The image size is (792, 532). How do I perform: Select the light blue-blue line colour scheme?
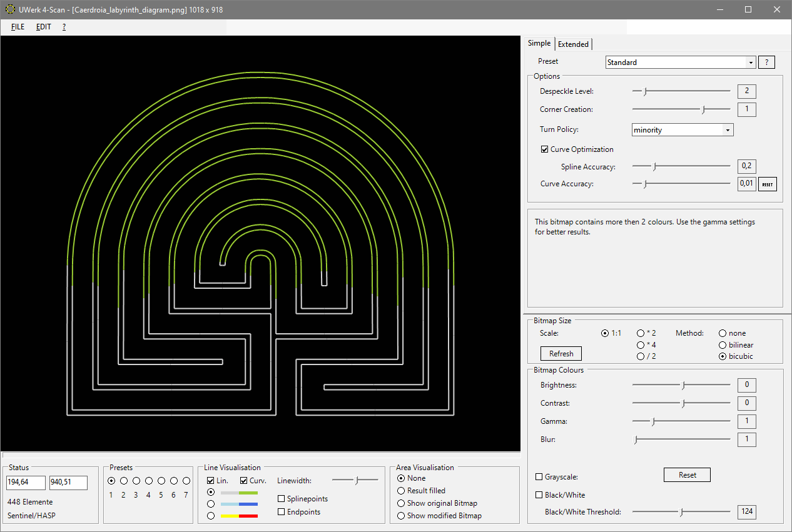click(x=210, y=504)
